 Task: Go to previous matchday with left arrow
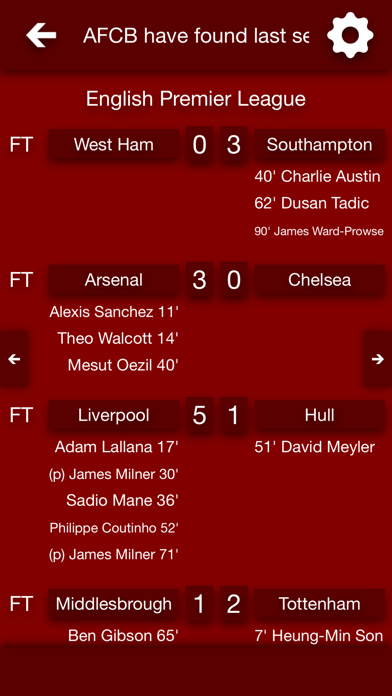click(x=14, y=359)
